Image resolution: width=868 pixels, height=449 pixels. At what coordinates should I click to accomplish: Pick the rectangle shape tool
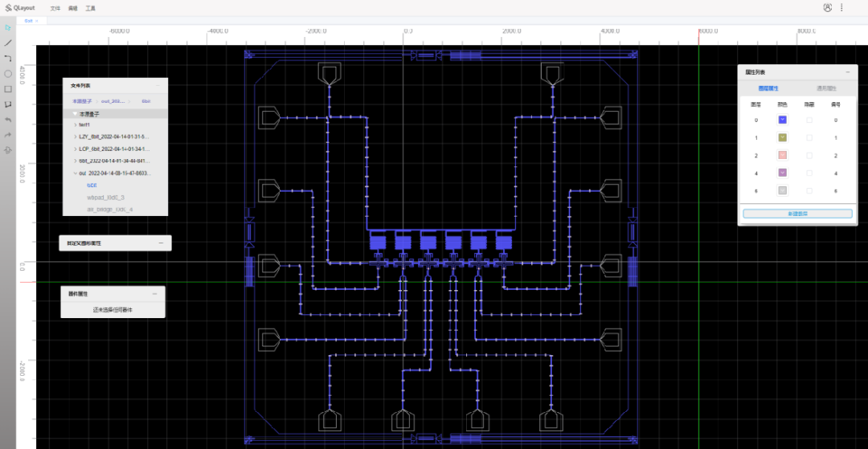click(x=8, y=88)
